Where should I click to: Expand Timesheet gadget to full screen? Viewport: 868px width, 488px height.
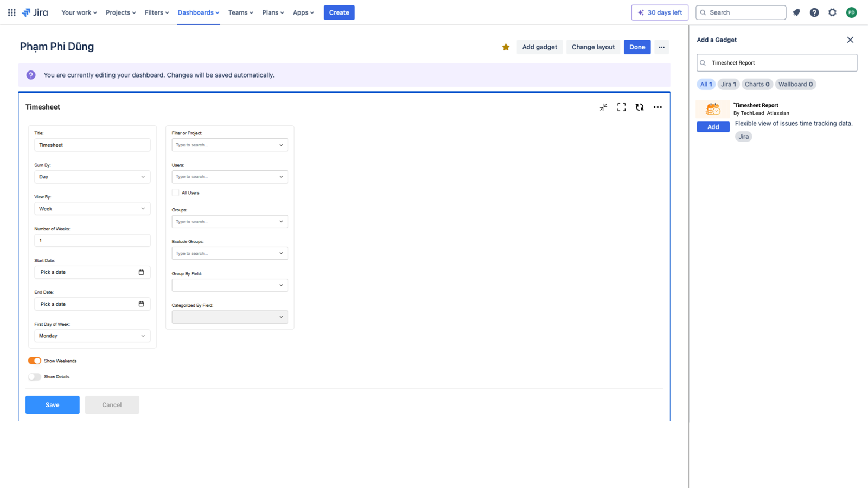[x=621, y=107]
